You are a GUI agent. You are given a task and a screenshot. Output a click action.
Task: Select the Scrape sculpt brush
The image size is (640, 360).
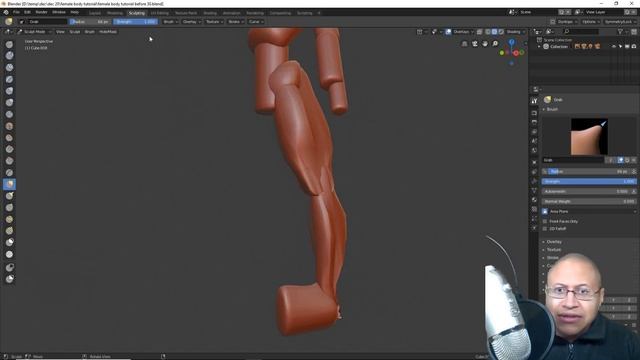click(x=9, y=161)
